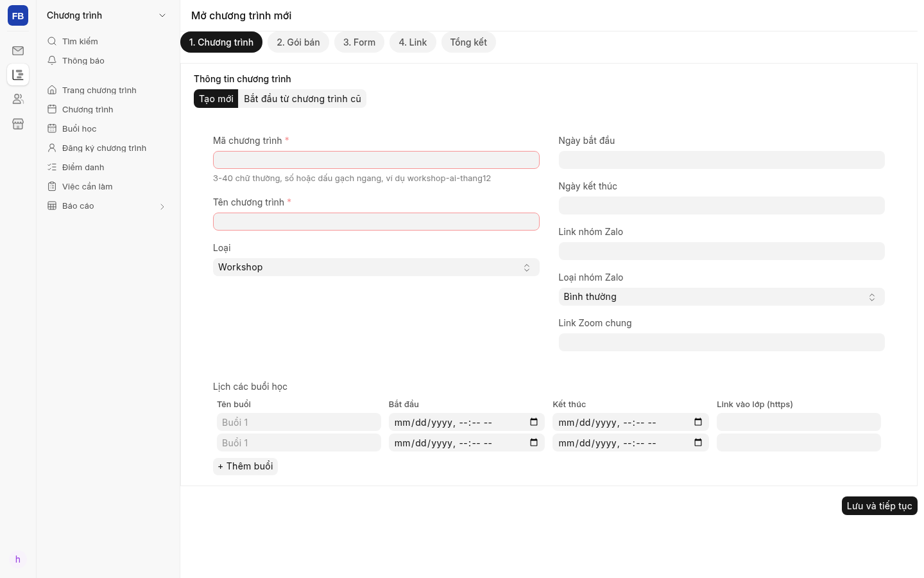Open the store icon in the rail
The height and width of the screenshot is (578, 924).
(18, 123)
